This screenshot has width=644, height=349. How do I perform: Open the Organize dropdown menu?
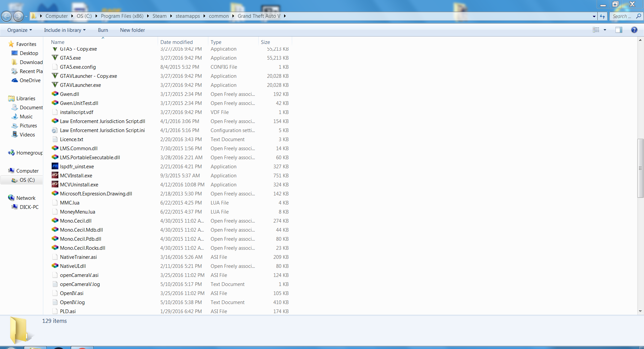click(20, 30)
